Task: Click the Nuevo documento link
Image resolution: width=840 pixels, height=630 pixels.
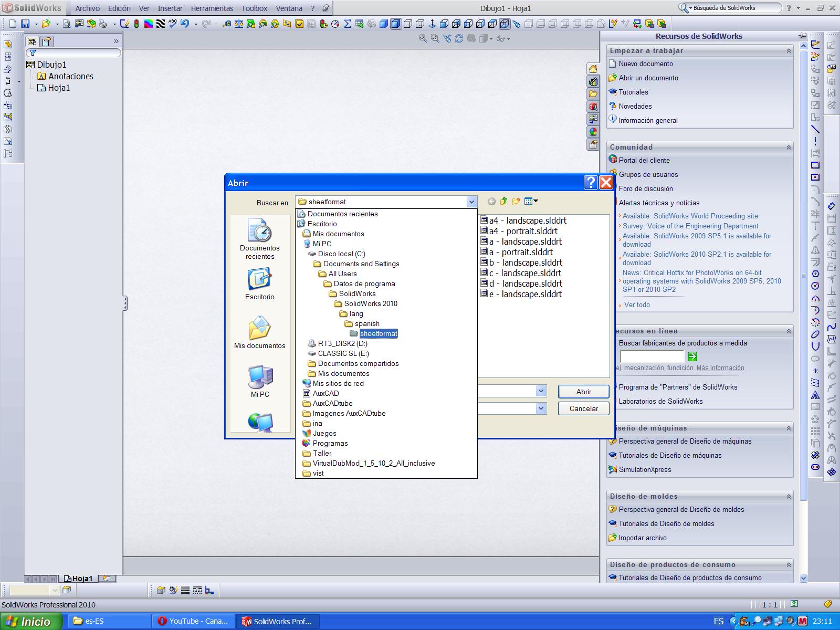Action: click(645, 64)
